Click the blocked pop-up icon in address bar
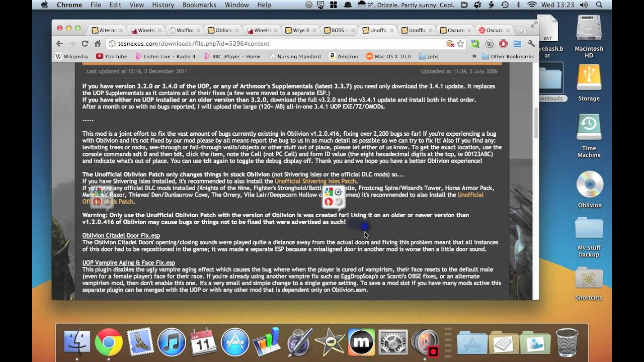Screen dimensions: 644x362 450,44
